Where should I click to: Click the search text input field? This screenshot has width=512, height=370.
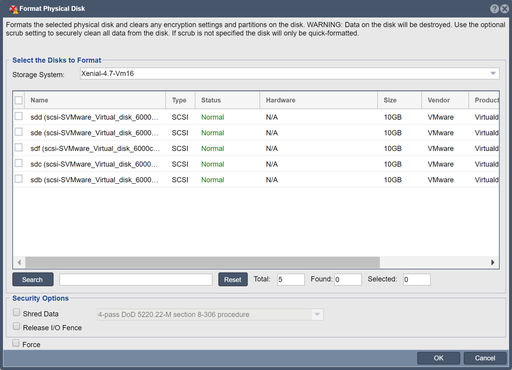point(136,279)
